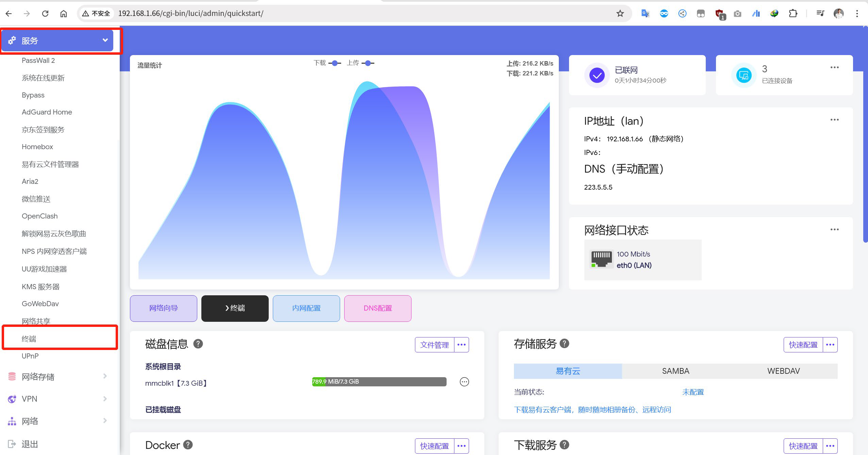Click the browser address bar URL
The width and height of the screenshot is (868, 455).
coord(190,13)
